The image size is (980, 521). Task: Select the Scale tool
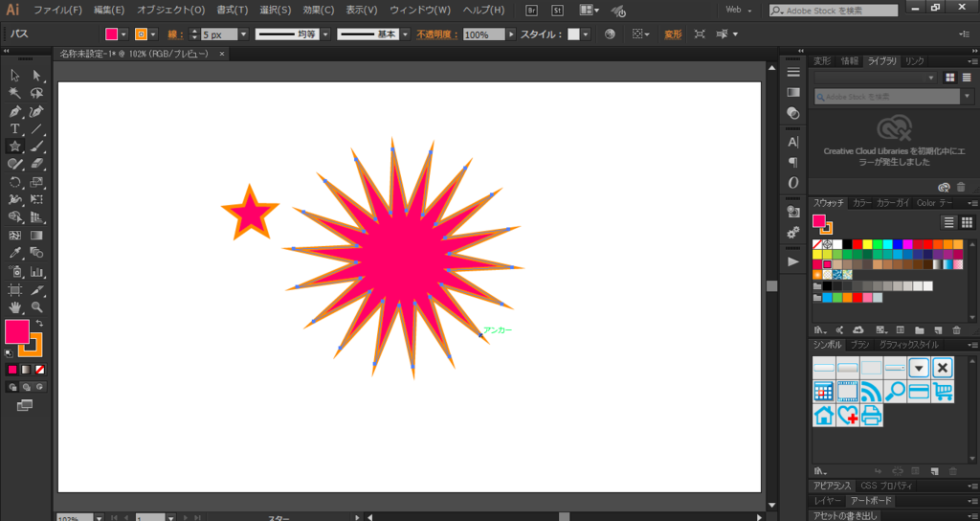[37, 182]
